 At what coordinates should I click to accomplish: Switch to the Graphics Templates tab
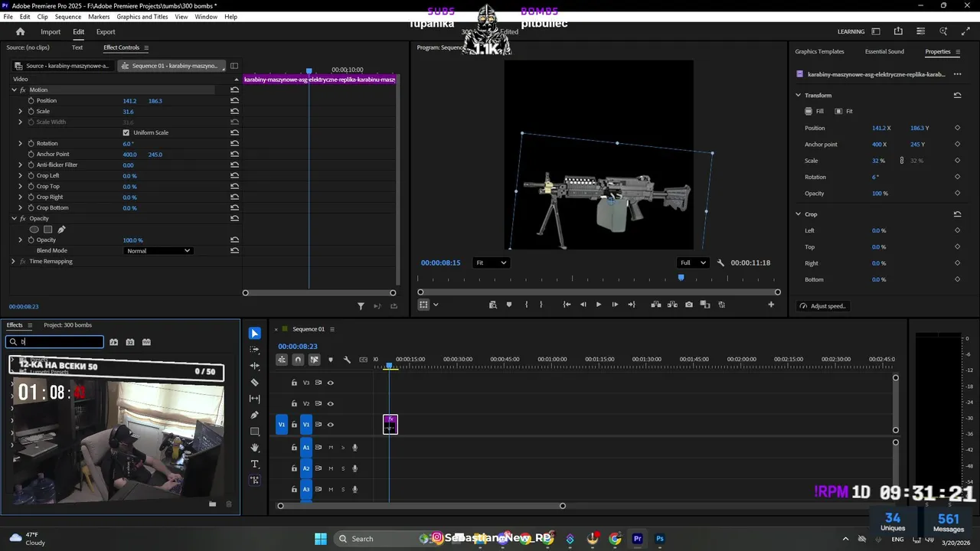point(819,51)
